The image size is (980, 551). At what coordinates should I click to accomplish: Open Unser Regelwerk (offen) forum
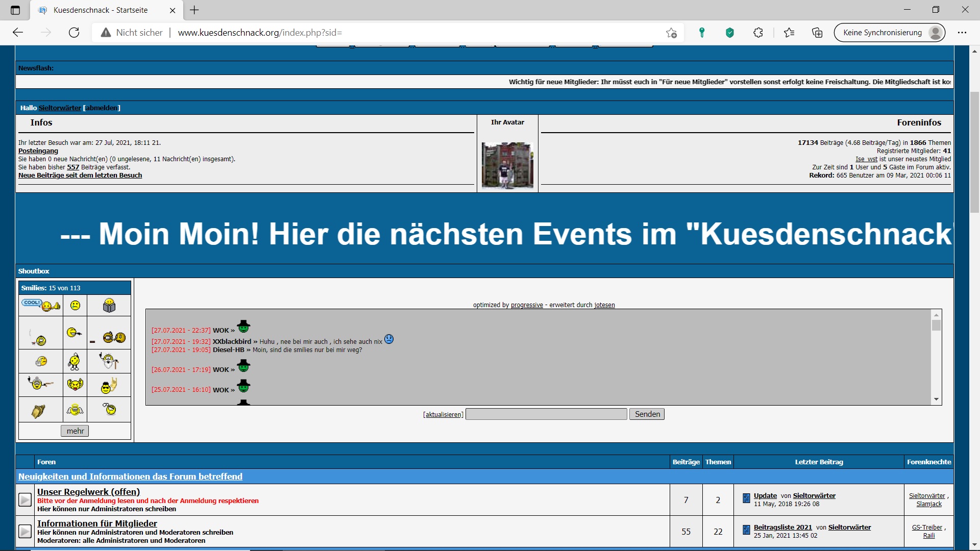(88, 492)
